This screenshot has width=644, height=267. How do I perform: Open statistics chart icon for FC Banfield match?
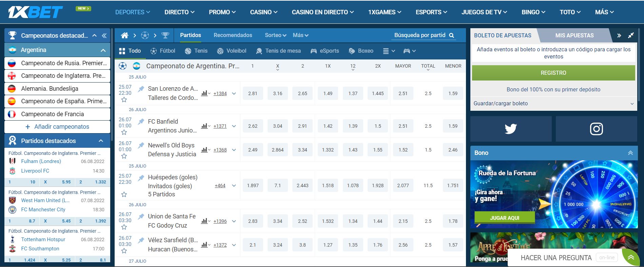(x=205, y=126)
